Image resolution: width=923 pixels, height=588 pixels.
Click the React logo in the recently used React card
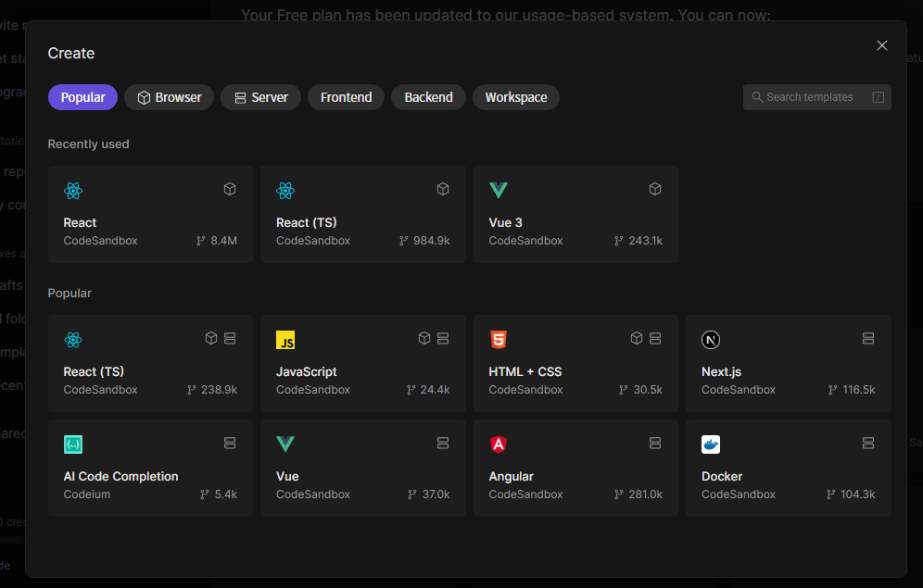73,190
